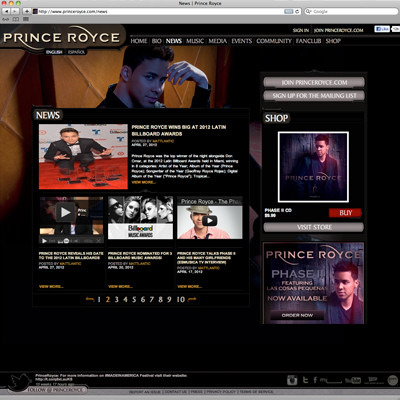Go to pagination page 10
The width and height of the screenshot is (400, 400).
181,299
